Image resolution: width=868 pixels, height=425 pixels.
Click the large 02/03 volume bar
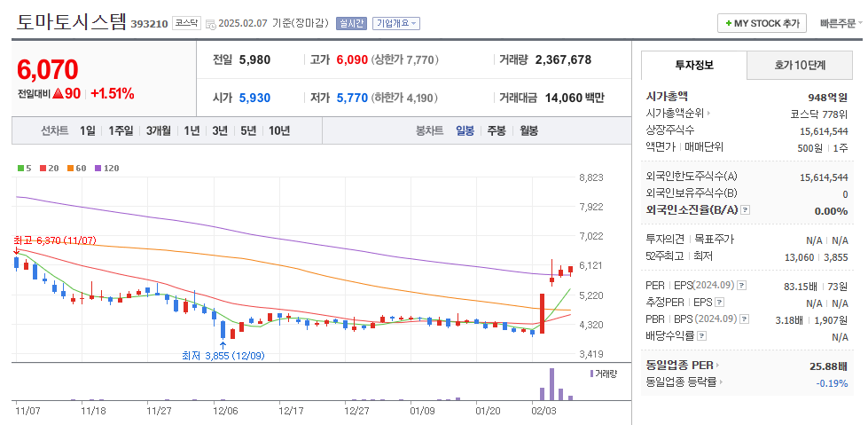[x=551, y=384]
